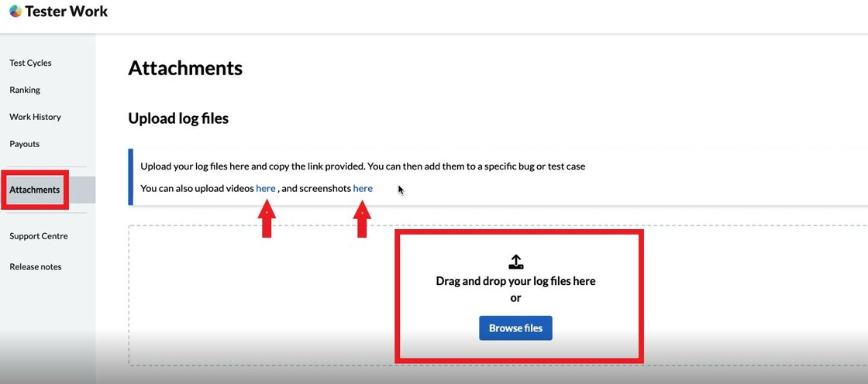Click the upload instructions line in info banner
868x384 pixels.
tap(363, 166)
